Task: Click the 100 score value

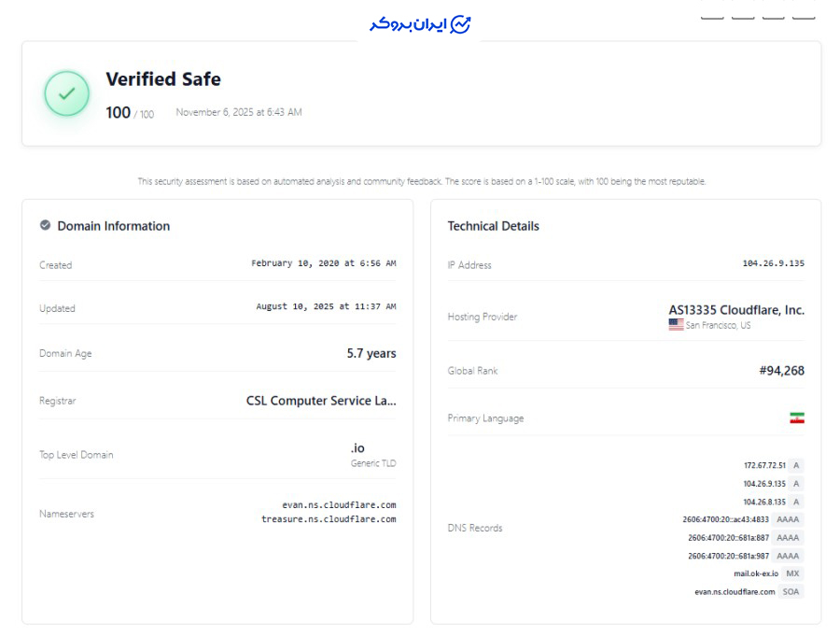Action: [x=118, y=112]
